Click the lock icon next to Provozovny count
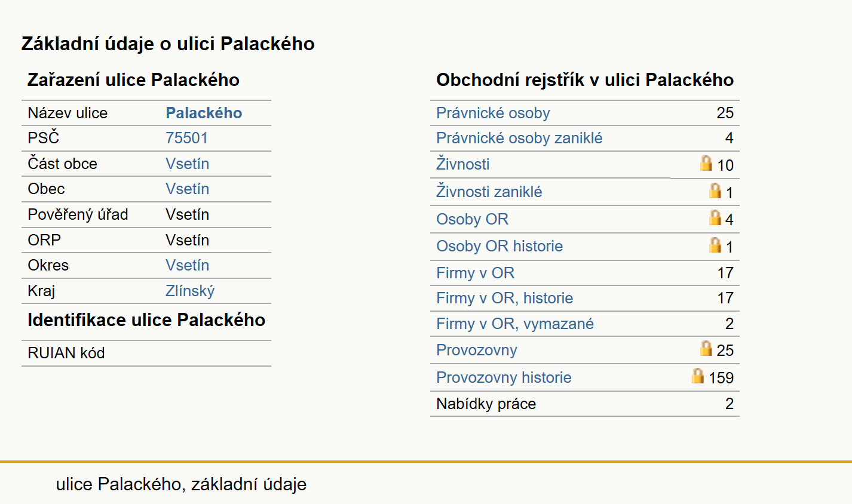 (706, 348)
